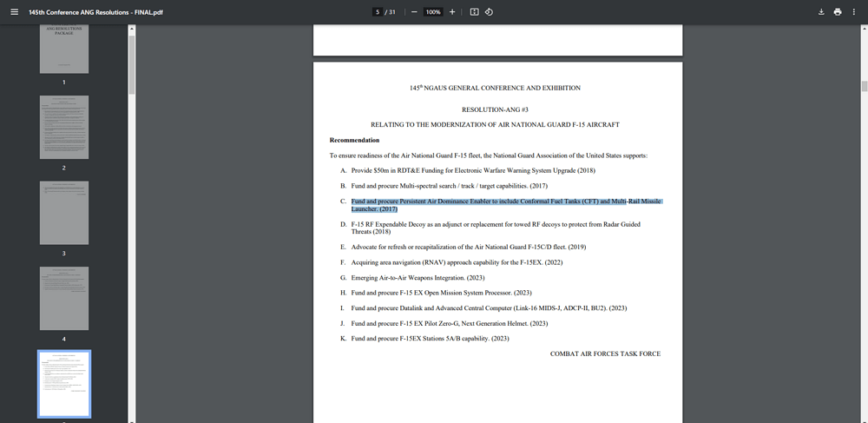Image resolution: width=868 pixels, height=423 pixels.
Task: Click the page number input field
Action: coord(378,12)
